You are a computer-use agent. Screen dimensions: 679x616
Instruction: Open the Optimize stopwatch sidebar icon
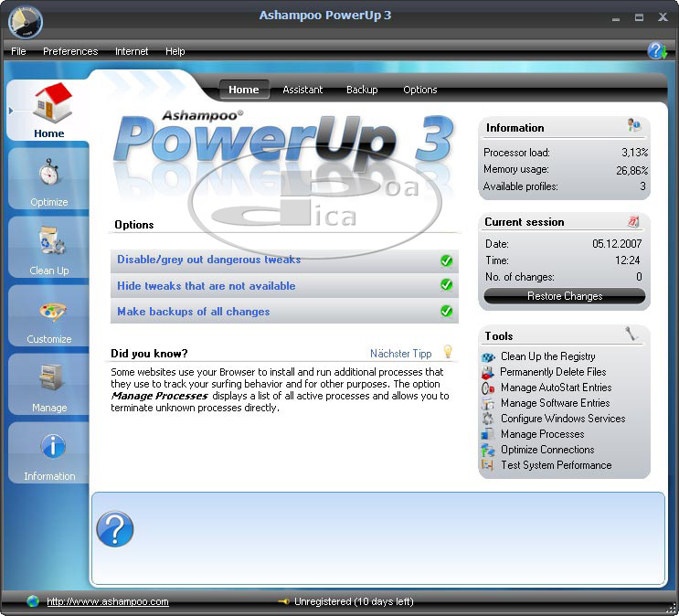(x=49, y=174)
